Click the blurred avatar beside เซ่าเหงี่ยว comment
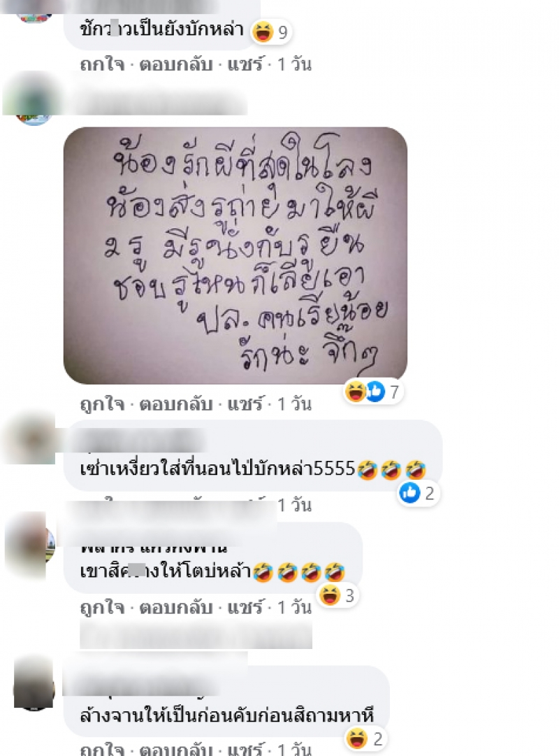This screenshot has height=756, width=559. 30,438
